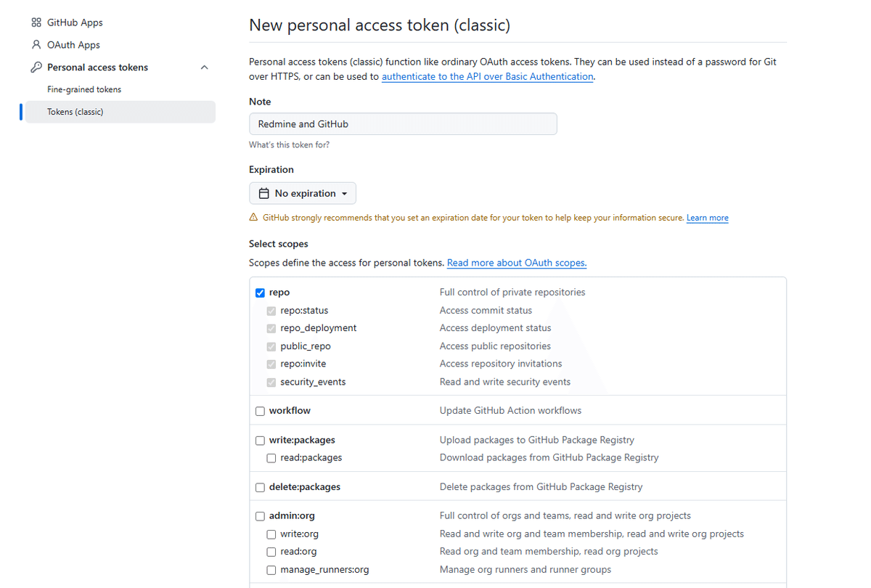871x588 pixels.
Task: Open the No expiration dropdown
Action: click(303, 193)
